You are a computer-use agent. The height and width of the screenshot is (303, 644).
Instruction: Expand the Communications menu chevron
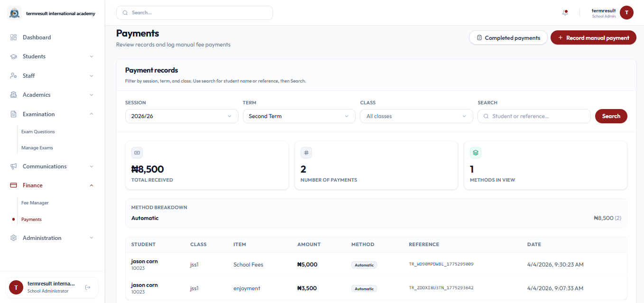tap(92, 166)
